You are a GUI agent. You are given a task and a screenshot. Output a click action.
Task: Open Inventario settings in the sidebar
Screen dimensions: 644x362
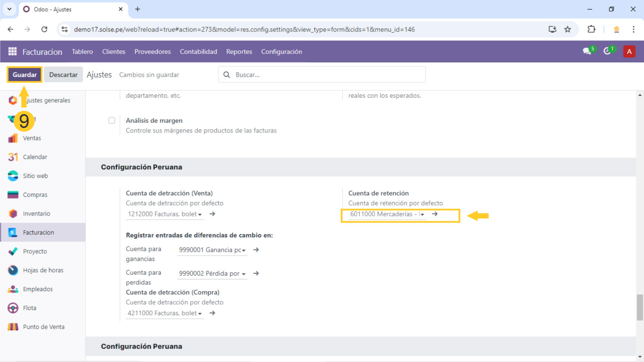pos(36,214)
